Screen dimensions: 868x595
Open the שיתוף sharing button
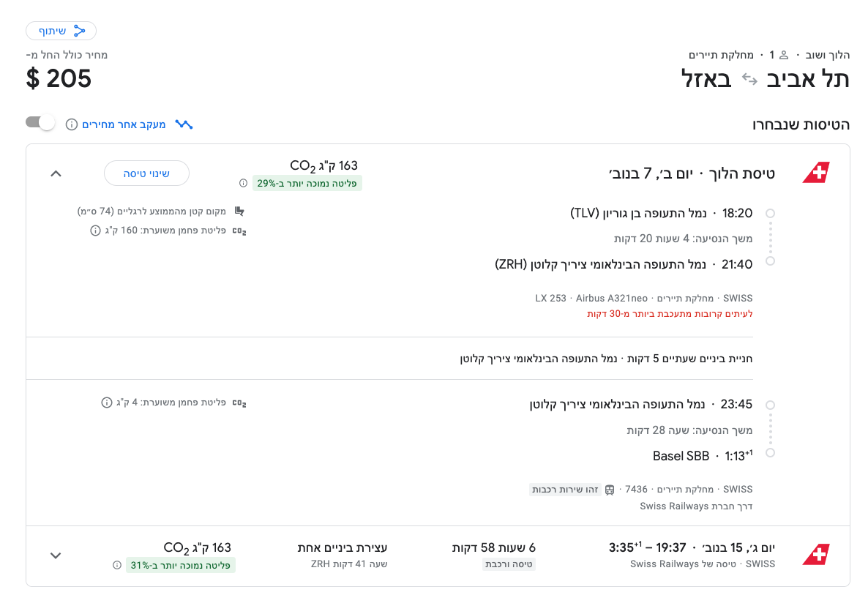point(61,31)
